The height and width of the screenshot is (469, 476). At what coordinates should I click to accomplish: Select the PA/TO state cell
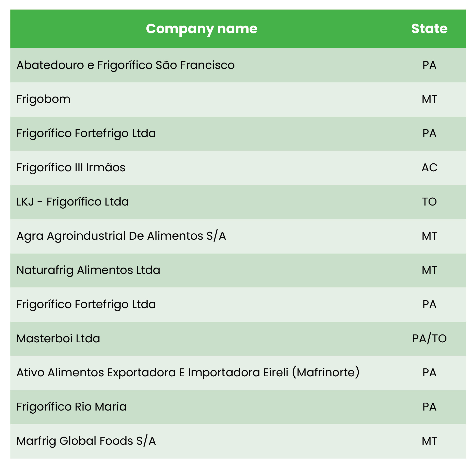[x=429, y=339]
